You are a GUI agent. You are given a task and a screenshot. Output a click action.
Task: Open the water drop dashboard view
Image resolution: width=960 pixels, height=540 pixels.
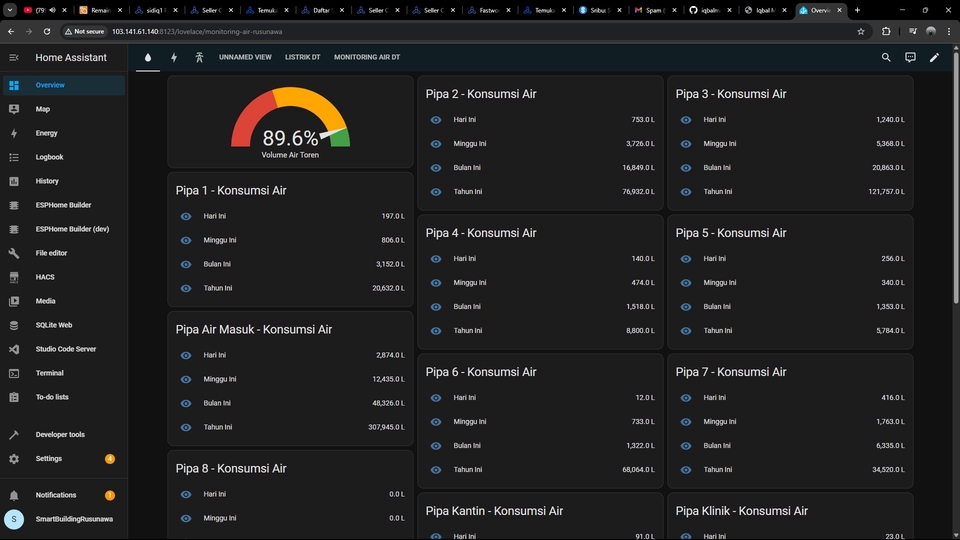pos(148,58)
